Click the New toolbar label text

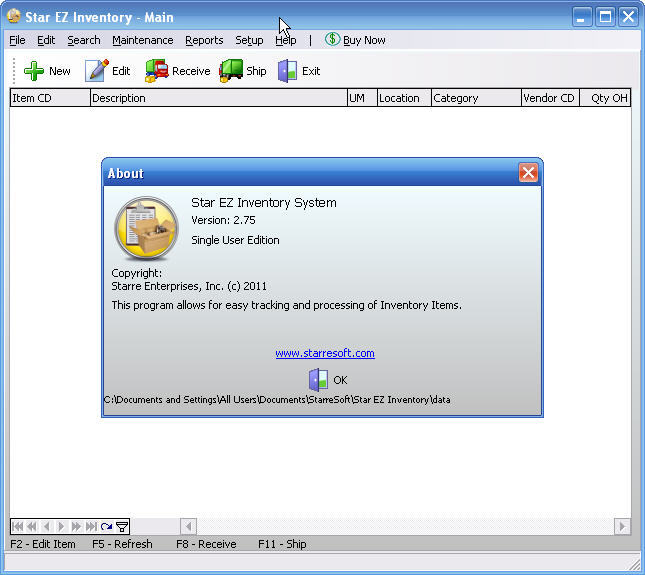60,71
